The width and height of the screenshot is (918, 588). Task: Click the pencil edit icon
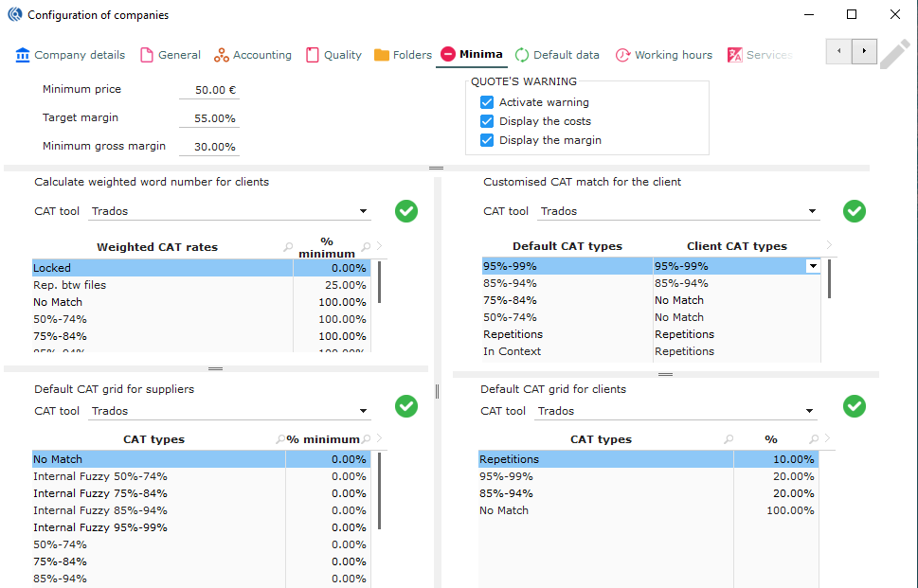pyautogui.click(x=894, y=54)
